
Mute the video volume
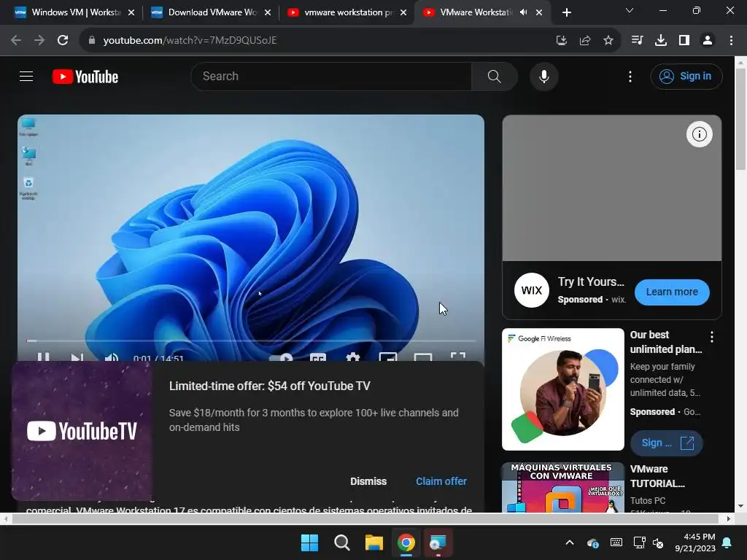click(111, 357)
